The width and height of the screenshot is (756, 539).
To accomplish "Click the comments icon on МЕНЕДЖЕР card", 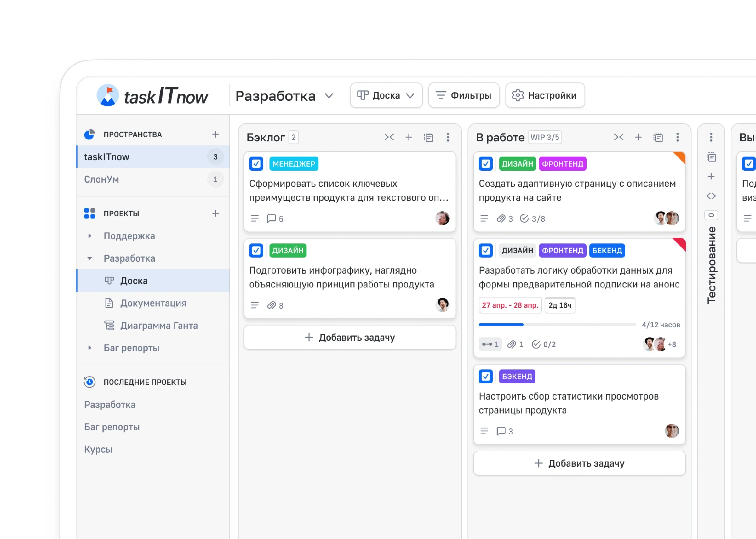I will [x=271, y=218].
